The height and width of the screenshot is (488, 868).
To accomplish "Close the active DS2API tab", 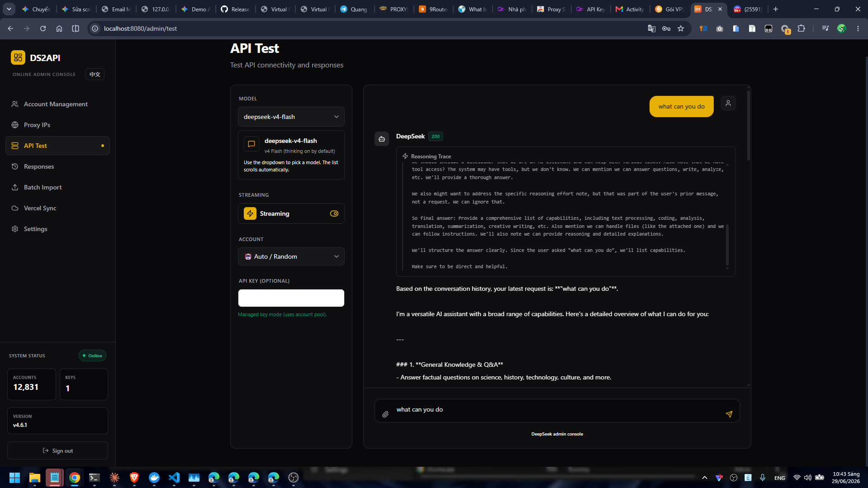I will pos(720,9).
